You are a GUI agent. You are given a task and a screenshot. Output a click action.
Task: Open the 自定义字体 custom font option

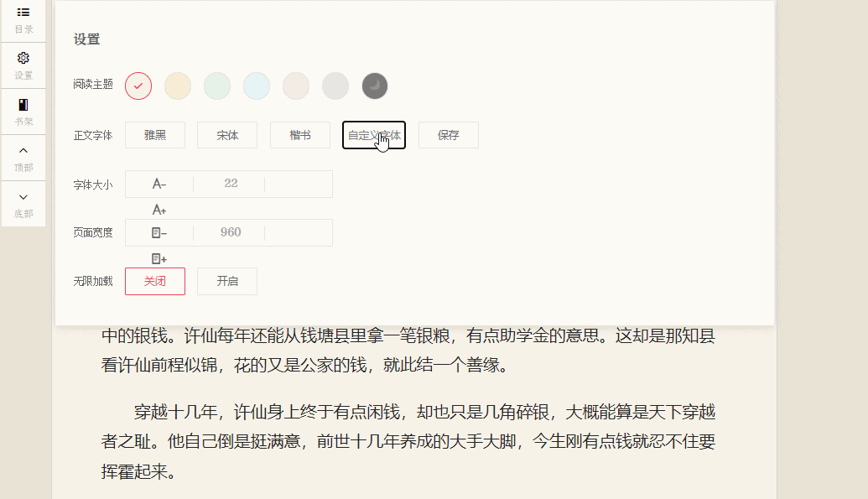(373, 134)
